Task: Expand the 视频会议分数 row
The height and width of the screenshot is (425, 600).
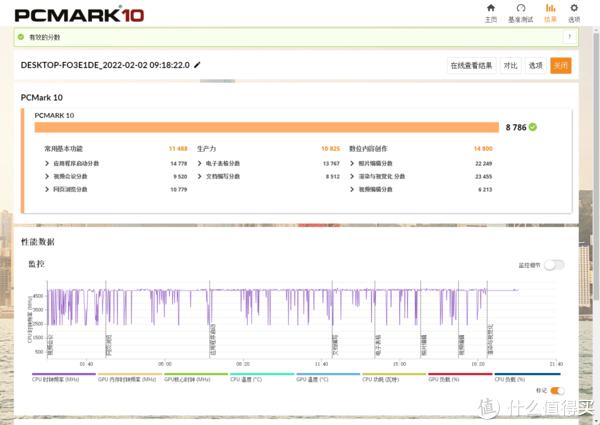Action: pyautogui.click(x=66, y=176)
